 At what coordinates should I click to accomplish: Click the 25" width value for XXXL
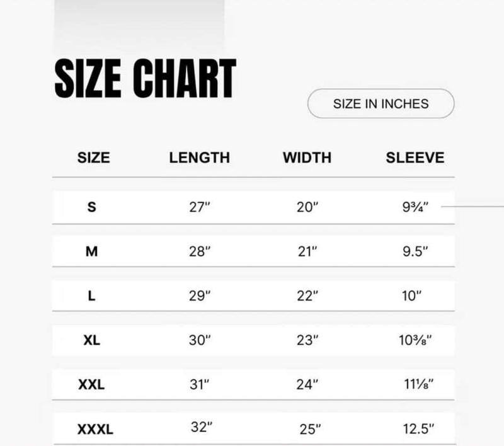tap(310, 430)
